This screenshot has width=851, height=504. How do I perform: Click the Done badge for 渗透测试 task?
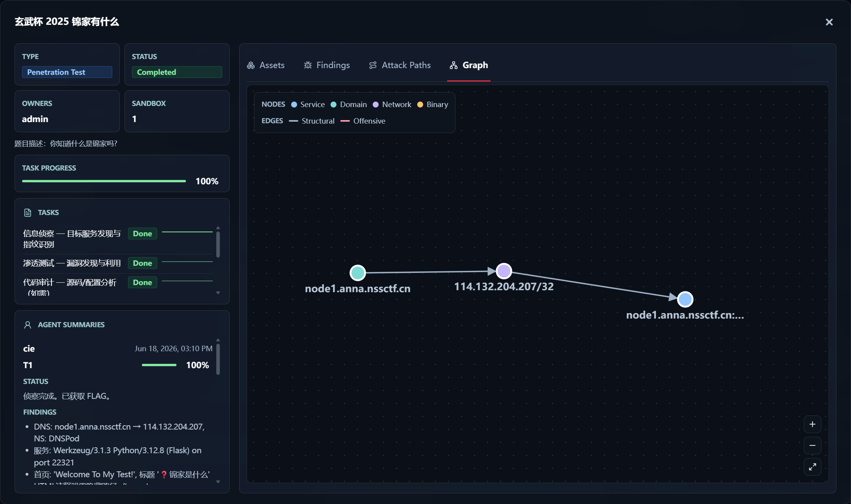143,263
